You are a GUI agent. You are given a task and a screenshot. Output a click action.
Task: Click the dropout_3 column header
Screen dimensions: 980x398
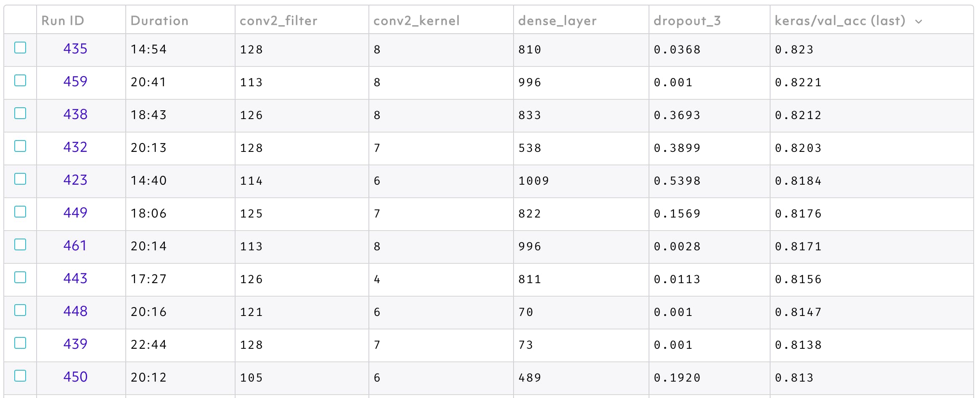687,21
